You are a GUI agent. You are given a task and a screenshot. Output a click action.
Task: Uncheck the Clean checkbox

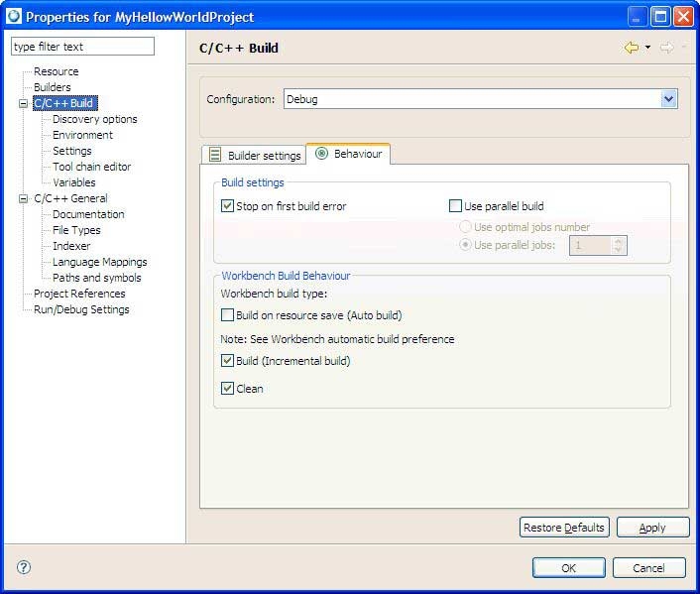[x=227, y=389]
